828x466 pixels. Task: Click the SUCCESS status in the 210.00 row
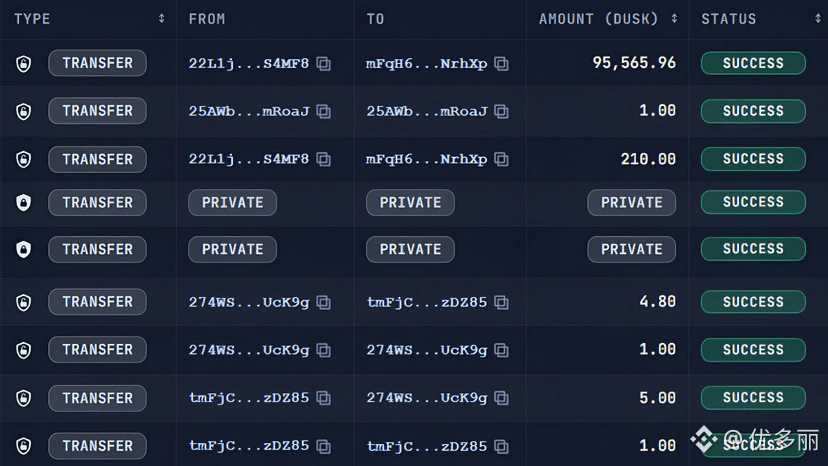(x=753, y=159)
